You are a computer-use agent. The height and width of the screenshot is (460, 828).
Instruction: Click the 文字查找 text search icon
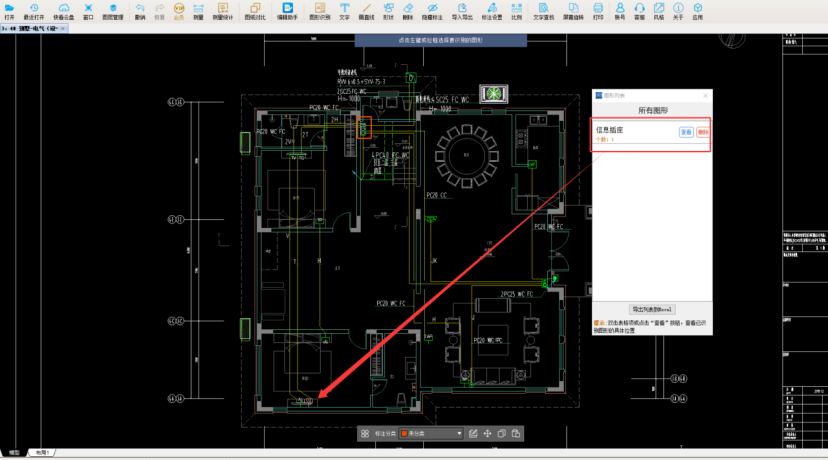coord(543,10)
